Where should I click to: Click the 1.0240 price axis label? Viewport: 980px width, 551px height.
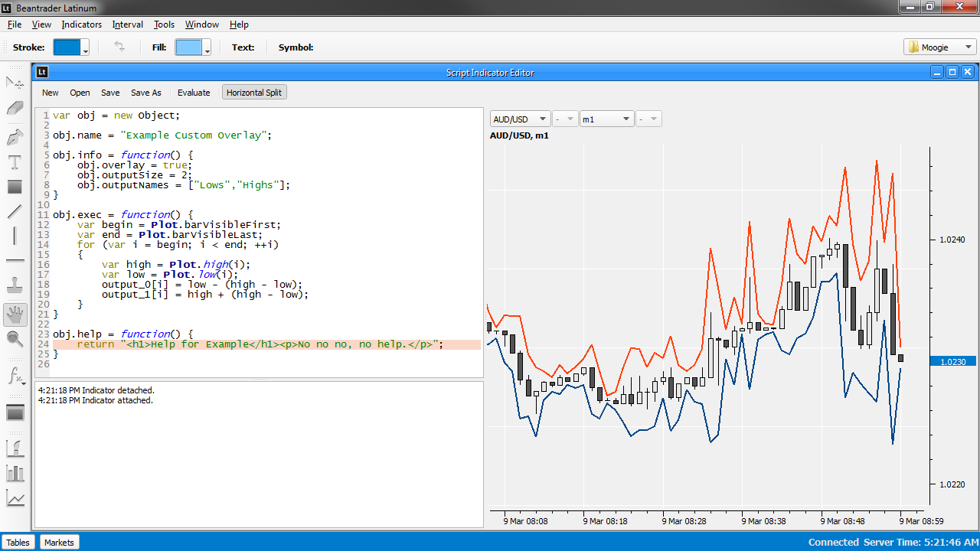pos(952,240)
